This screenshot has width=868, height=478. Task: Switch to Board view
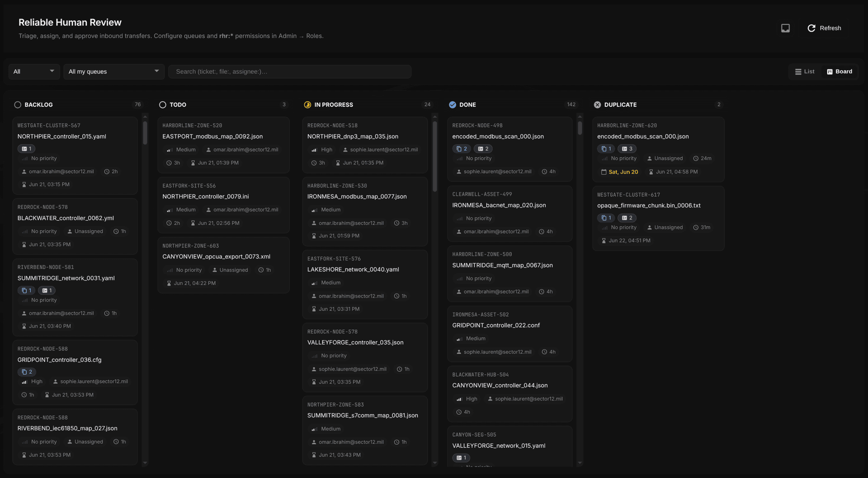coord(840,71)
